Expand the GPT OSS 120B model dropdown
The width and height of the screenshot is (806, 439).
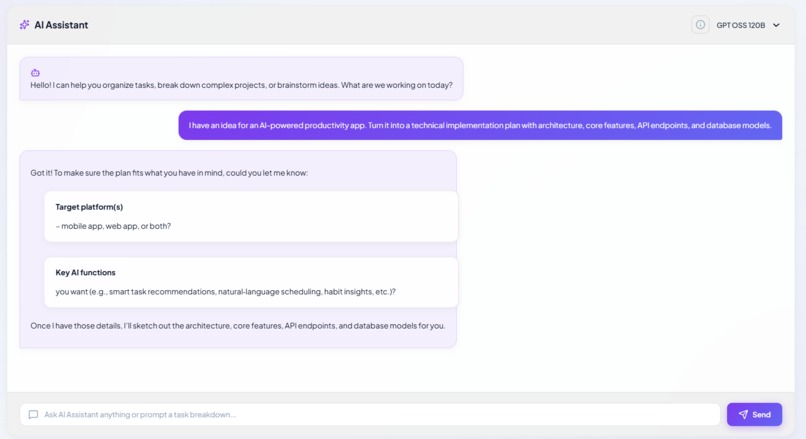pyautogui.click(x=748, y=25)
